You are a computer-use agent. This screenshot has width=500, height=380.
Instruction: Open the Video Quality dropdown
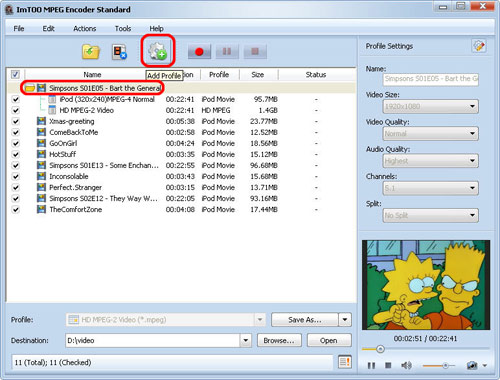[x=431, y=134]
